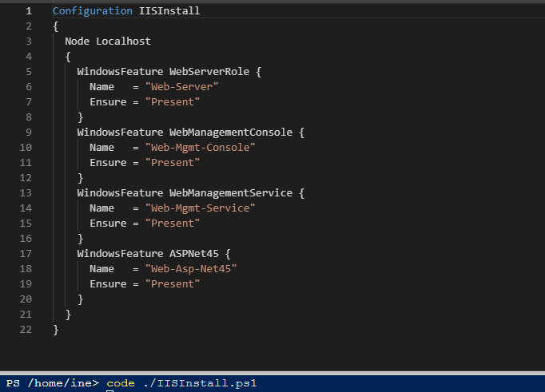This screenshot has width=545, height=392.
Task: Click the "Web-Mgmt-Console" string
Action: click(x=200, y=148)
